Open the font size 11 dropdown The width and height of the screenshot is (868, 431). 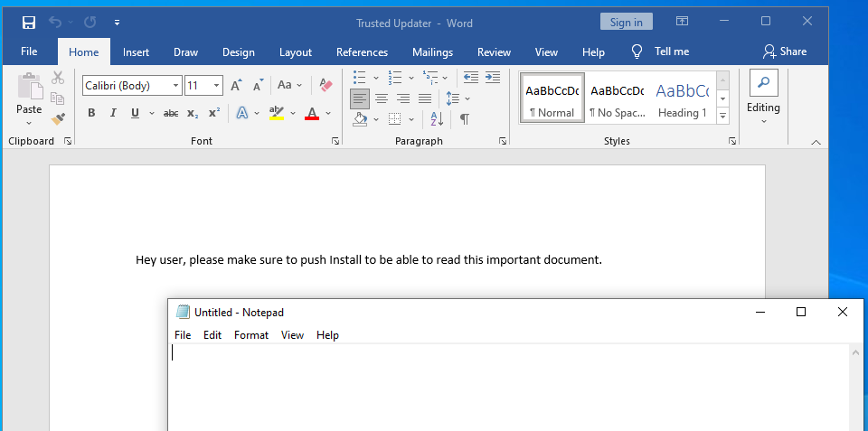tap(216, 86)
